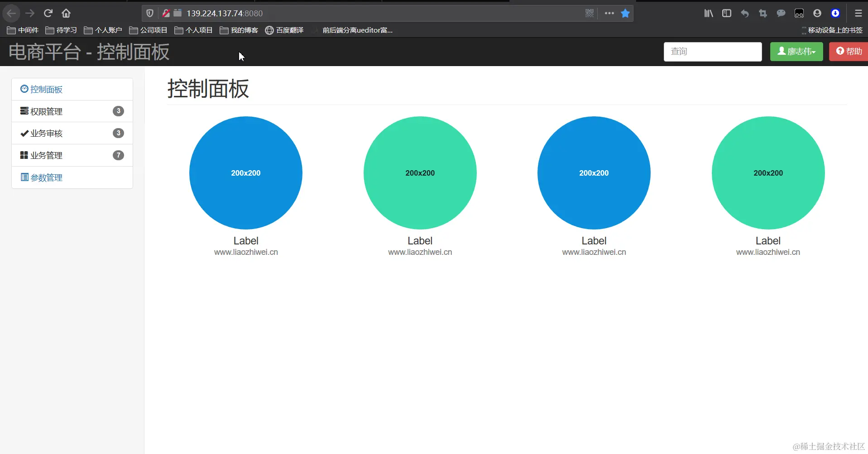Click the 电商平台 - 控制面板 header title

click(89, 52)
